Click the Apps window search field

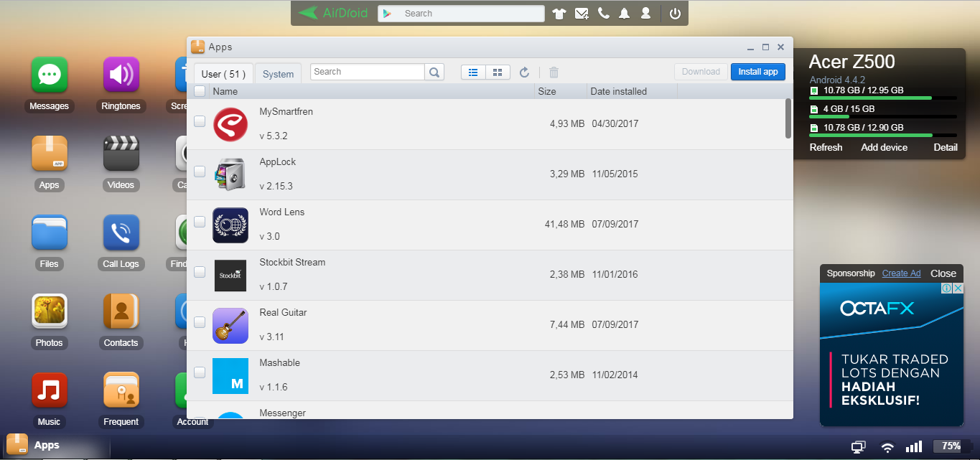point(367,72)
